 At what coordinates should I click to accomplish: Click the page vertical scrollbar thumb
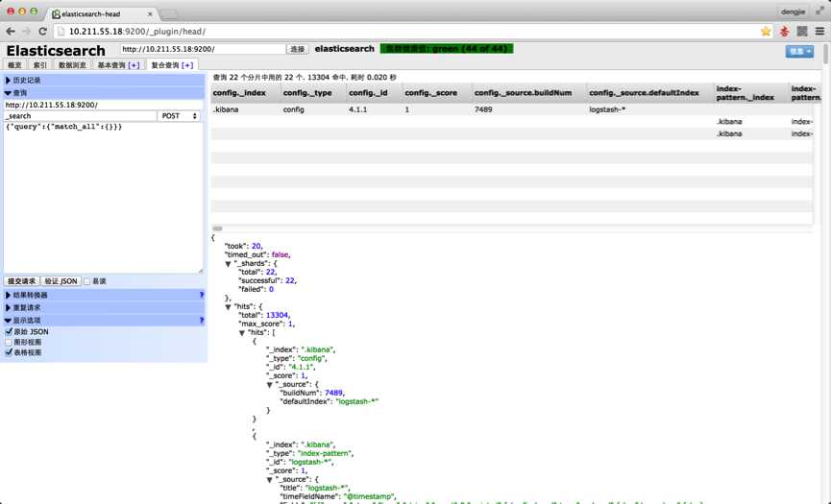click(x=825, y=54)
